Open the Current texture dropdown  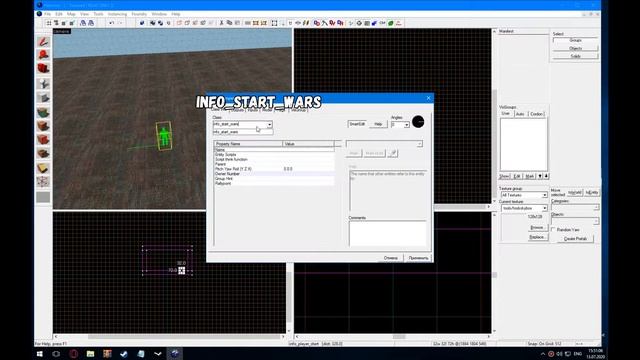click(544, 209)
